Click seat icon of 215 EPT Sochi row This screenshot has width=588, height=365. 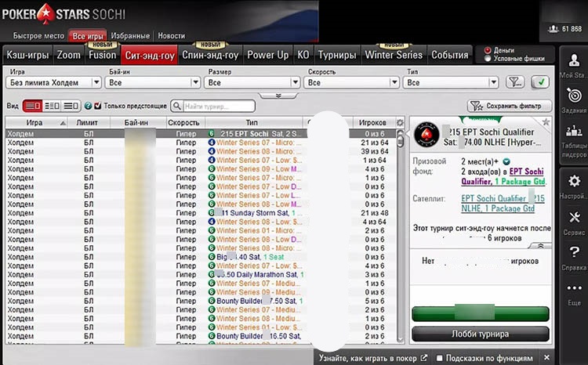point(212,133)
